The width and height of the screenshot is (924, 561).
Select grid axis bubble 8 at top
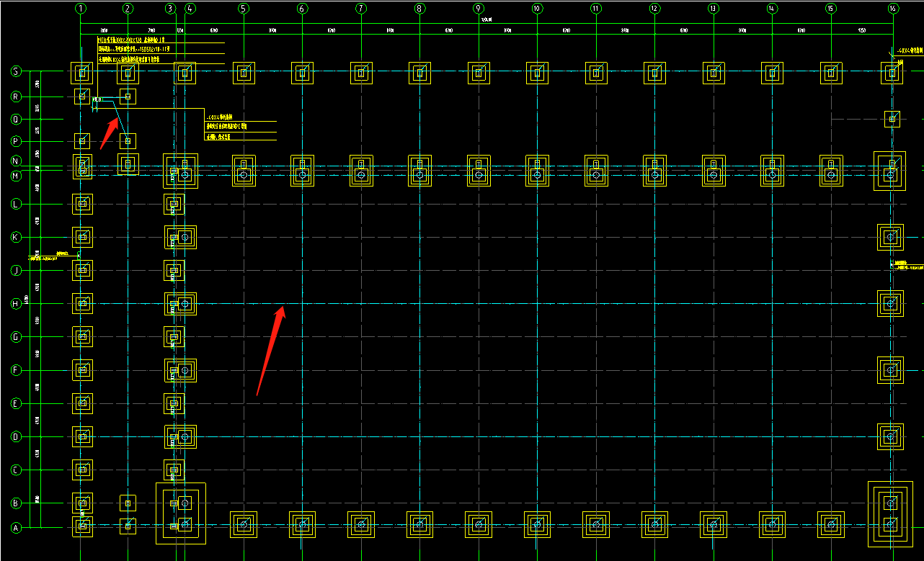(x=419, y=9)
